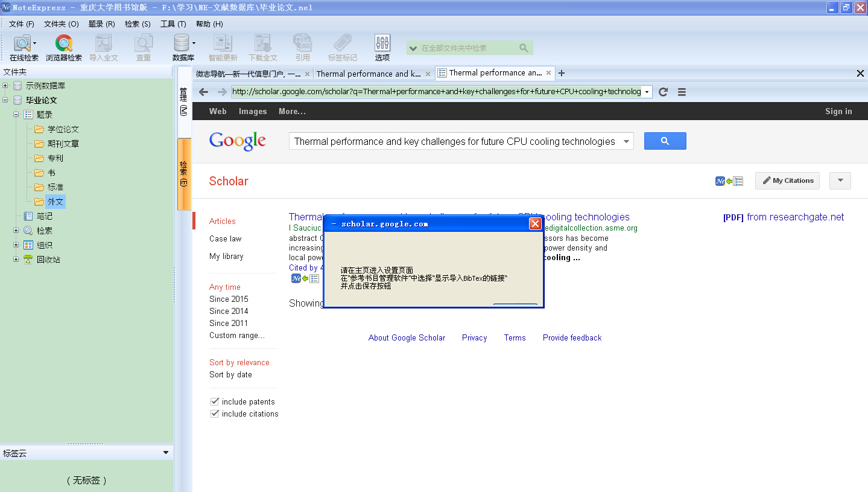Click the NoteExpress import icon beside My Citations
This screenshot has width=868, height=492.
point(729,181)
